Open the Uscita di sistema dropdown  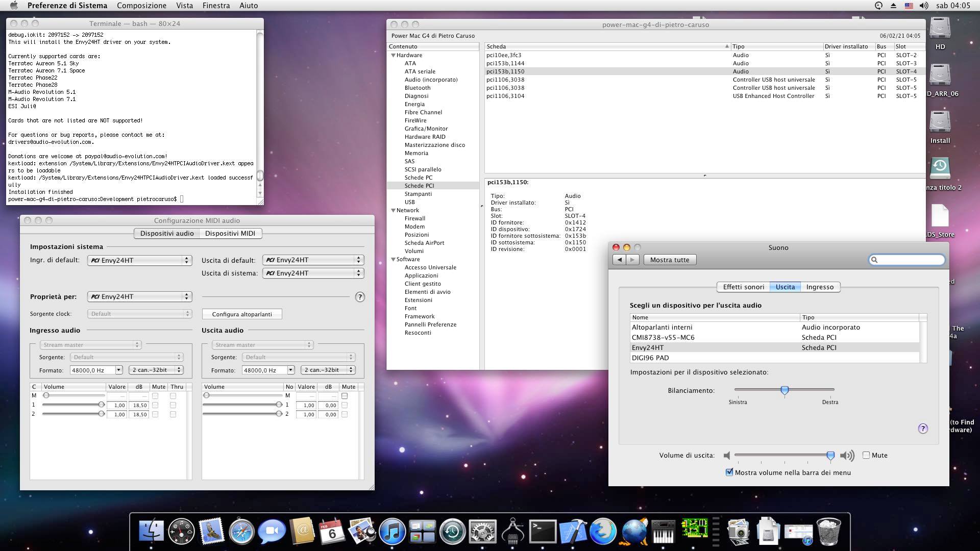tap(312, 273)
